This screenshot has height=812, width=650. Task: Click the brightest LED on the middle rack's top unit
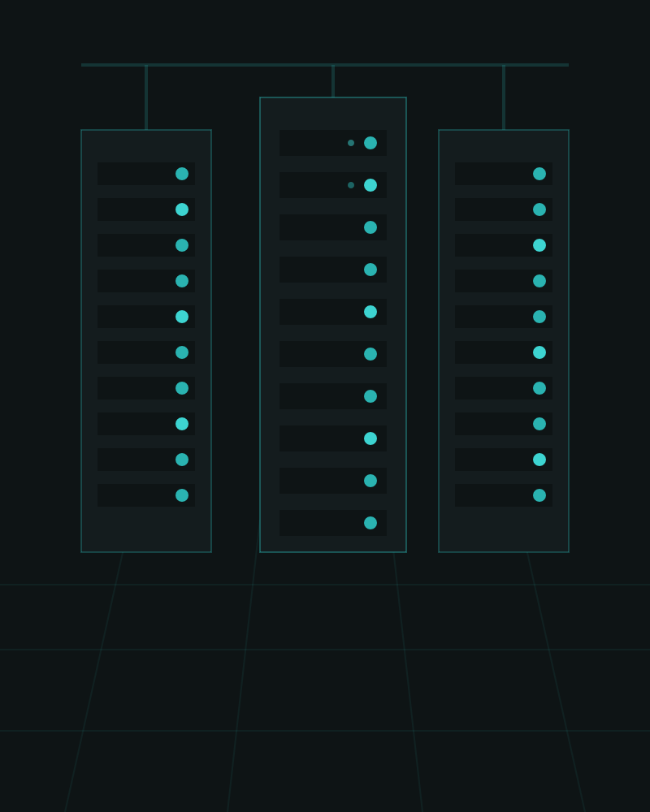pos(370,143)
